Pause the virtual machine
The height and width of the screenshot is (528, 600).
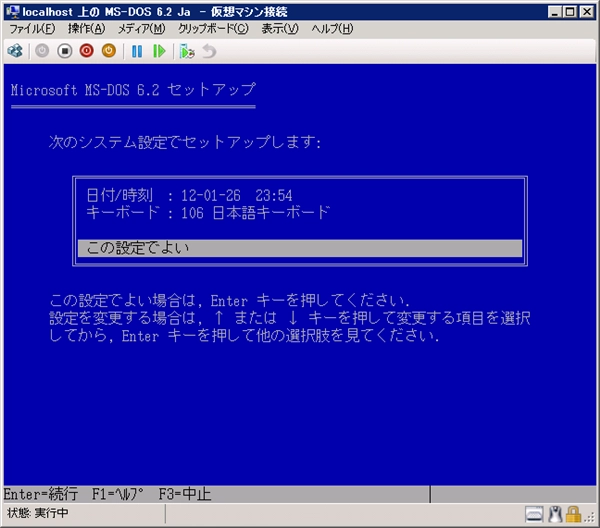(137, 51)
